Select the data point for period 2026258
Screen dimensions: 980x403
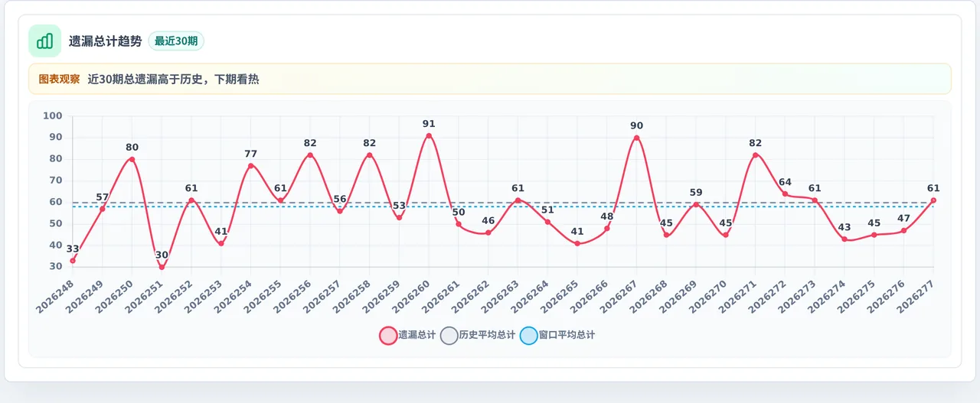pyautogui.click(x=370, y=155)
